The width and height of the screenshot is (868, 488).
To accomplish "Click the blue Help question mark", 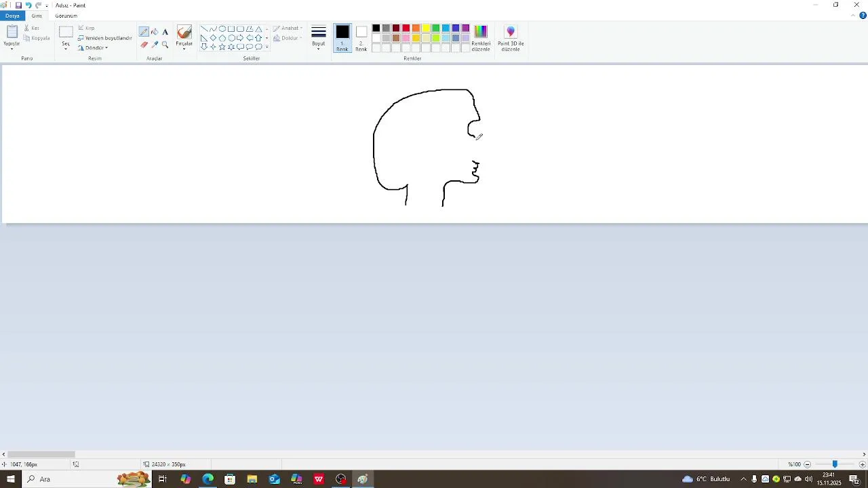I will [x=863, y=16].
